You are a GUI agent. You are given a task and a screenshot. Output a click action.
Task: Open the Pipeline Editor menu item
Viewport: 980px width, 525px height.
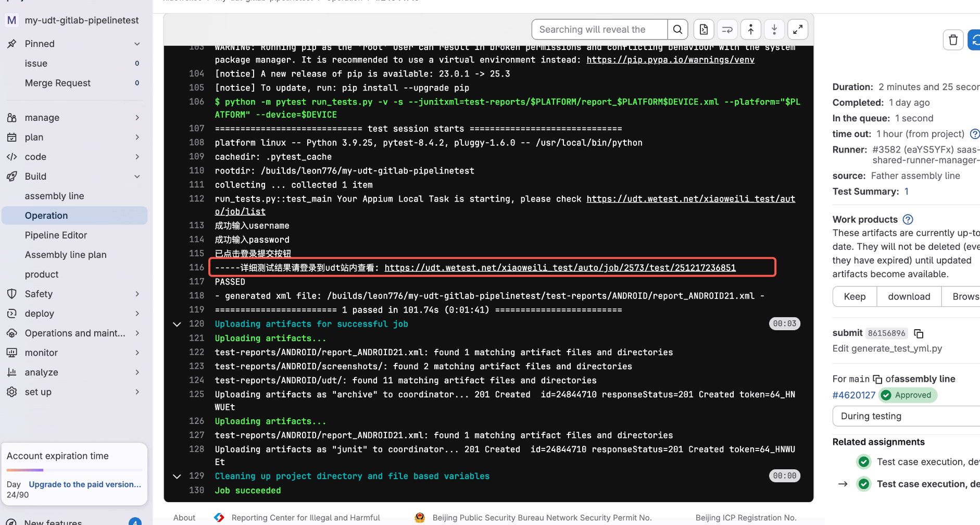tap(56, 235)
